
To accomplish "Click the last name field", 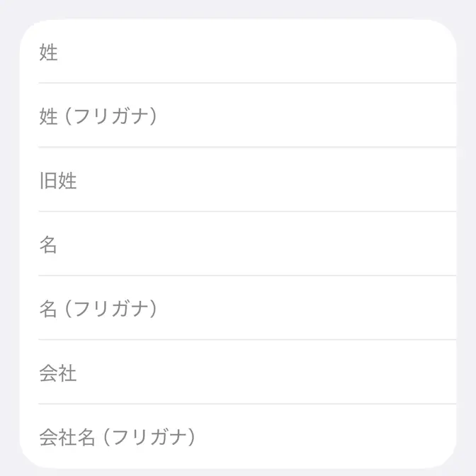I will 241,53.
